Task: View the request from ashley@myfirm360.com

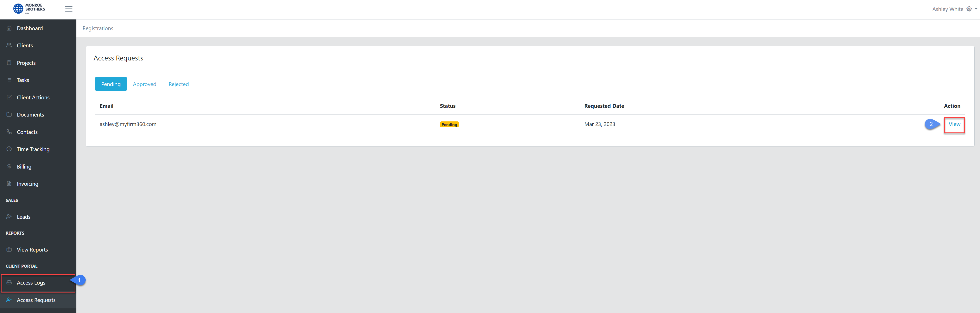Action: 955,124
